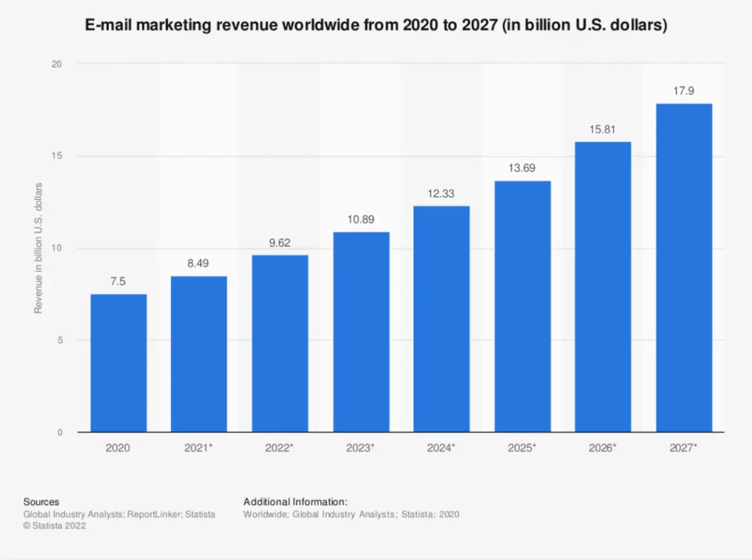Select the 2020 revenue bar
The width and height of the screenshot is (752, 560).
pyautogui.click(x=118, y=363)
